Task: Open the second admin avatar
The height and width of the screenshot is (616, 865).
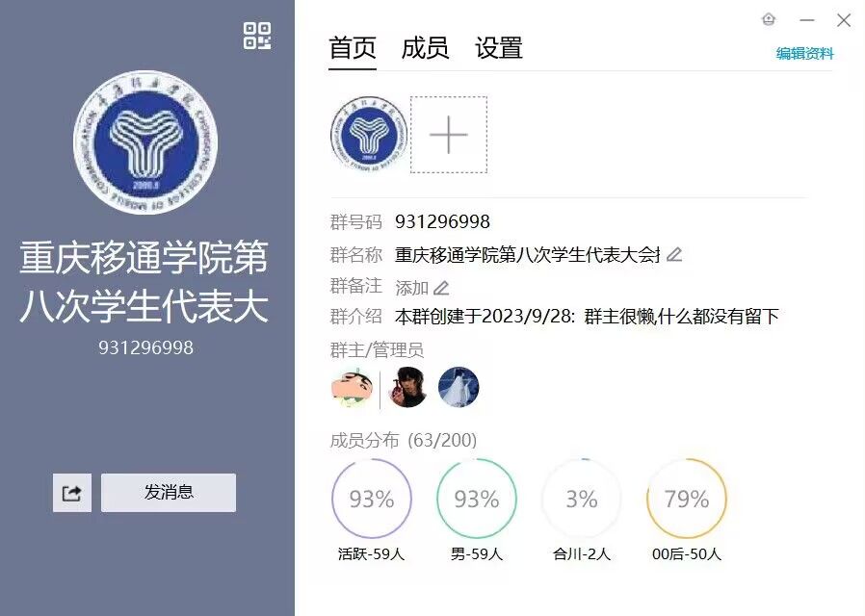Action: 408,387
